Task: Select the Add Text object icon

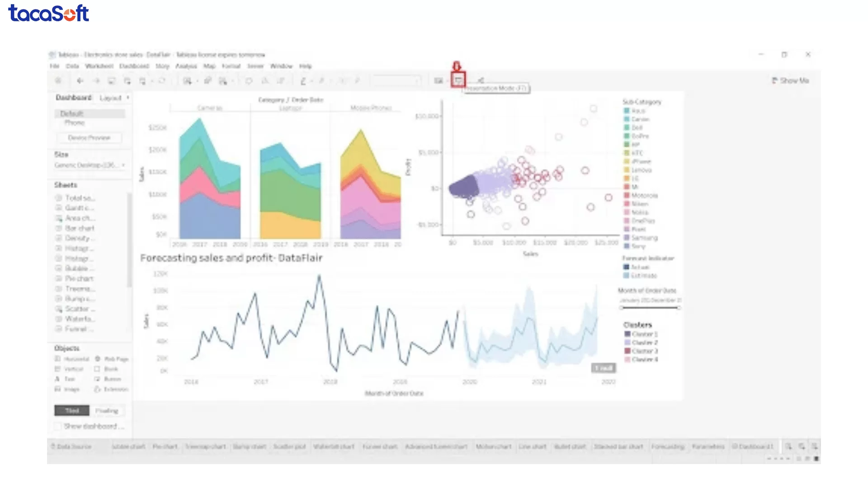Action: click(x=57, y=379)
